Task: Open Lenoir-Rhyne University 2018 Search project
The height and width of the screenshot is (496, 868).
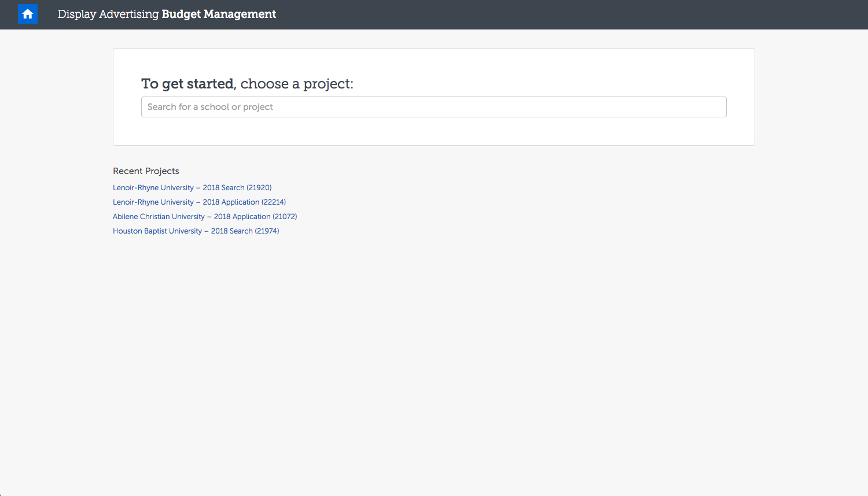Action: (x=192, y=187)
